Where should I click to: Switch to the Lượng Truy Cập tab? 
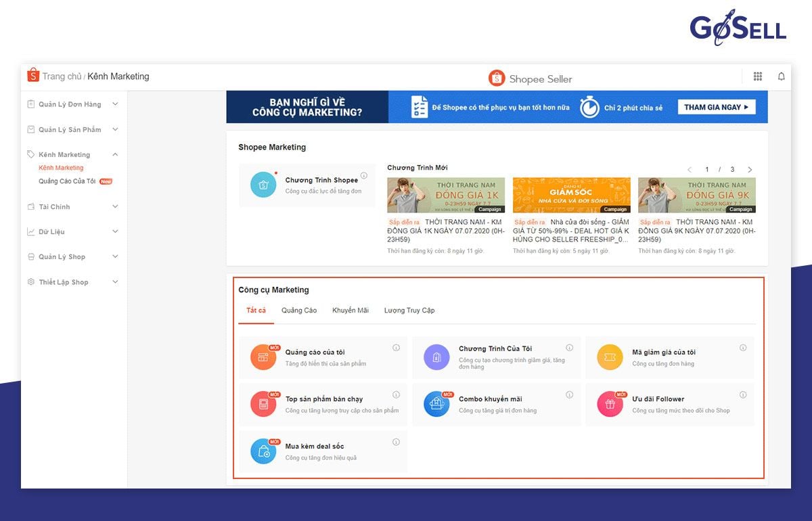[x=409, y=311]
